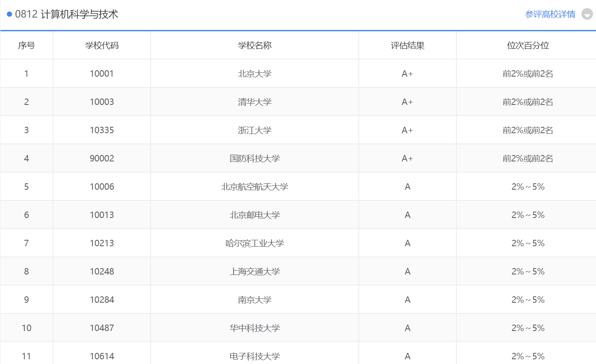The image size is (596, 364).
Task: Click the title 0812 计算机科学与技术
Action: click(66, 14)
